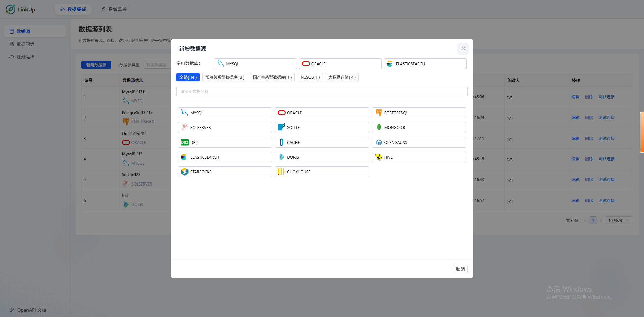644x317 pixels.
Task: Filter by 常用关系型数据库(8) tag
Action: 224,77
